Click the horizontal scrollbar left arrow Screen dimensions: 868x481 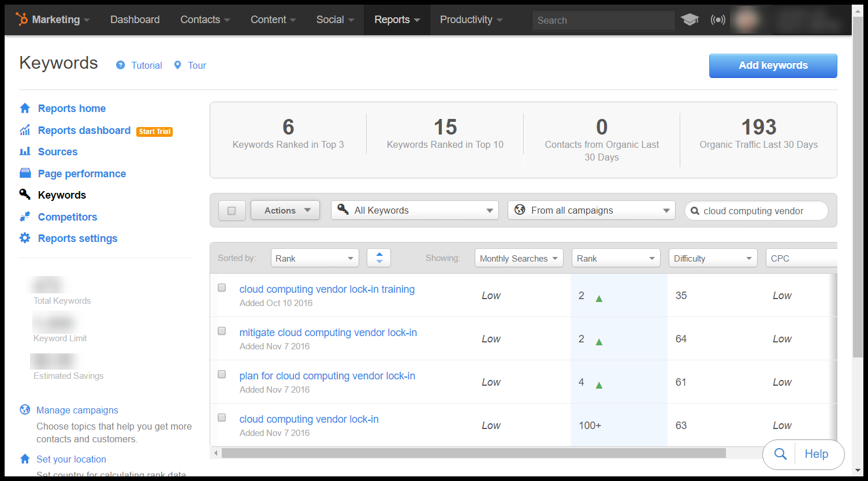point(216,453)
